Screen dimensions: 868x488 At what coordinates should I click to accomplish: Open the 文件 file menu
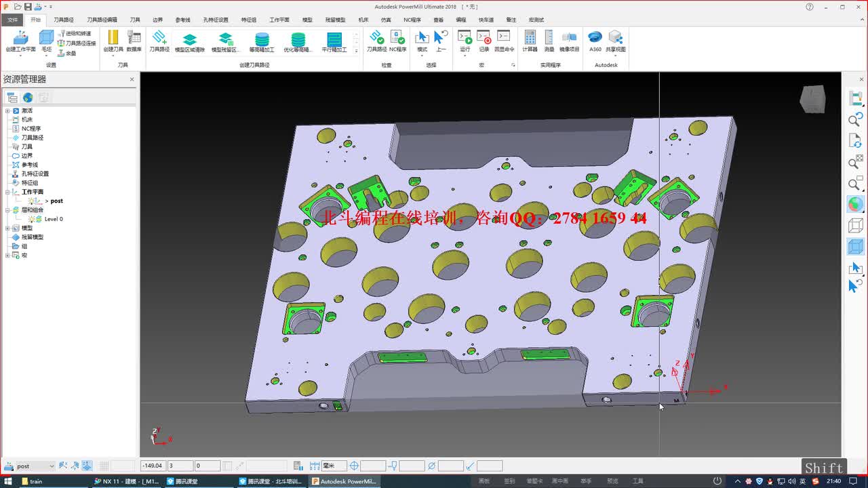click(12, 20)
